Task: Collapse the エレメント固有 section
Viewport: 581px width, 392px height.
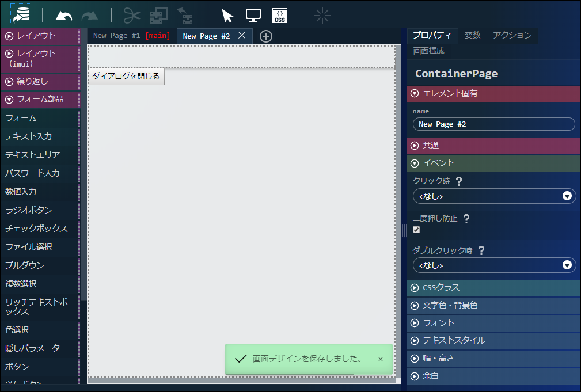Action: 493,93
